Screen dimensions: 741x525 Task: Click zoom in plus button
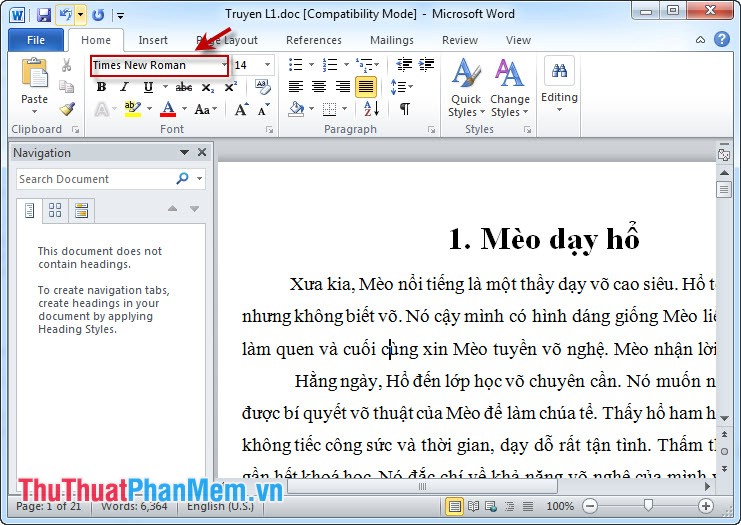click(x=706, y=507)
